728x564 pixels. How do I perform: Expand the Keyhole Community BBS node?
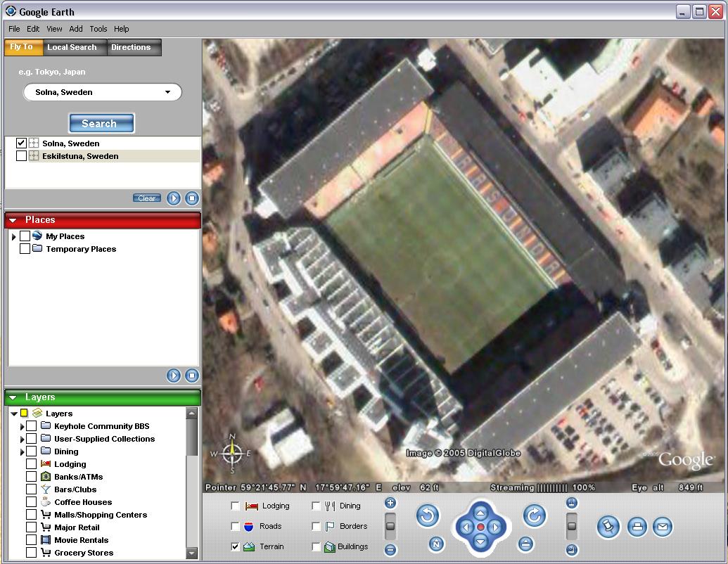pos(22,426)
